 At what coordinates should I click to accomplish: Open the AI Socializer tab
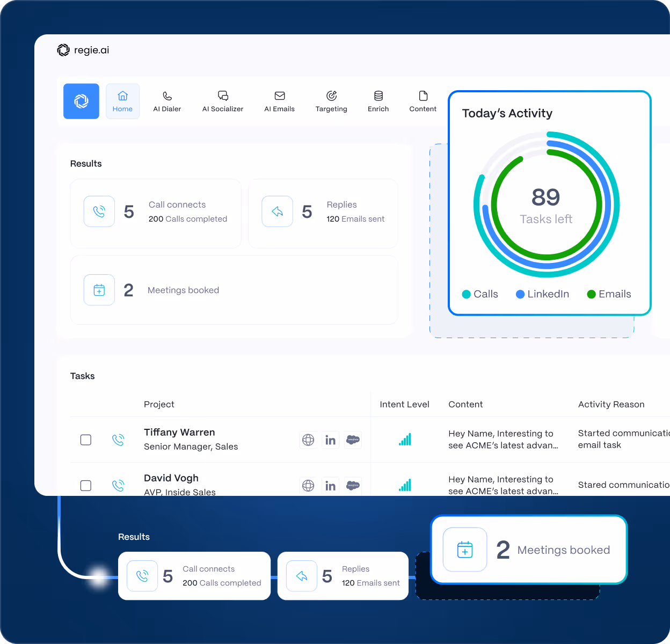pos(223,101)
